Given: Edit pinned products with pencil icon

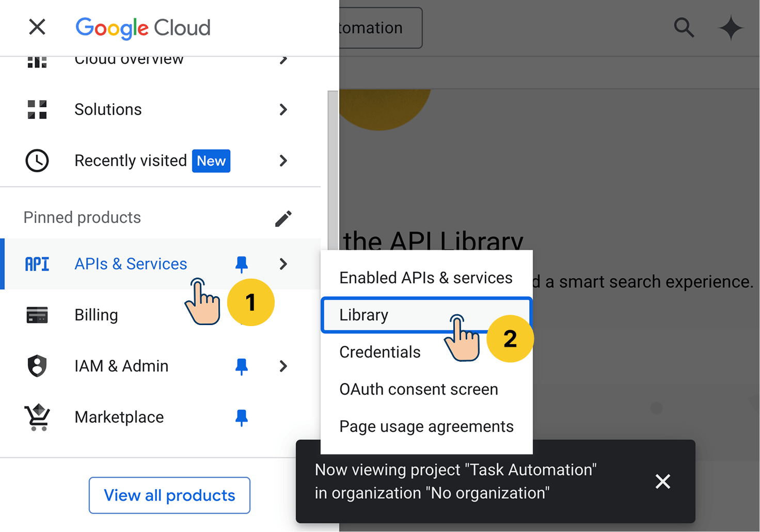Looking at the screenshot, I should pyautogui.click(x=283, y=218).
